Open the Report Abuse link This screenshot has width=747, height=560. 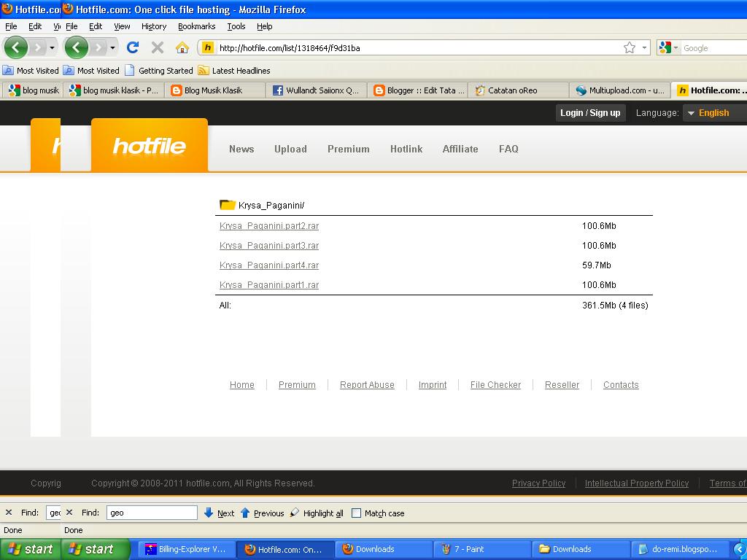(x=368, y=385)
